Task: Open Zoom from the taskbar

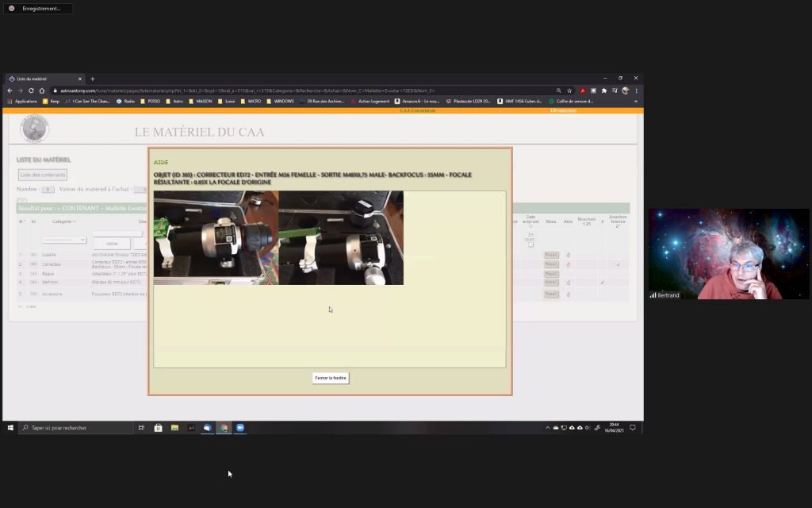Action: tap(240, 428)
